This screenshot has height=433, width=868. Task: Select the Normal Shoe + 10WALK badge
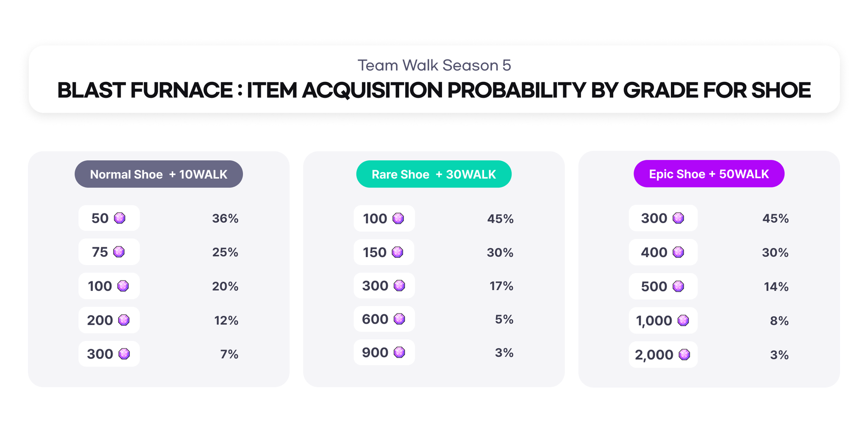click(159, 174)
